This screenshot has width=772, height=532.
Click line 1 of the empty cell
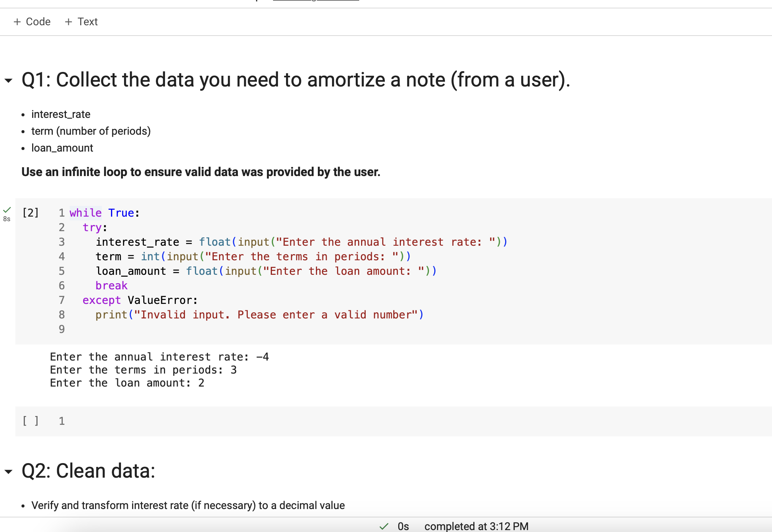[62, 421]
